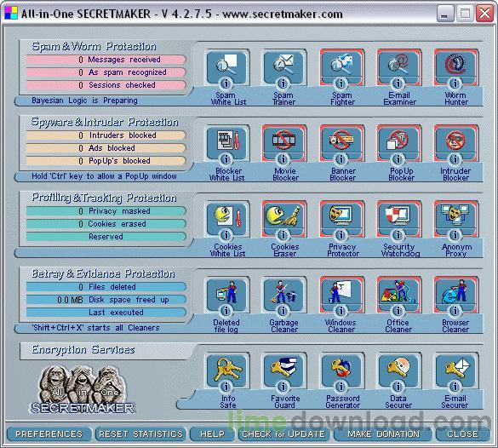Click the Cookies erased counter

click(x=106, y=224)
